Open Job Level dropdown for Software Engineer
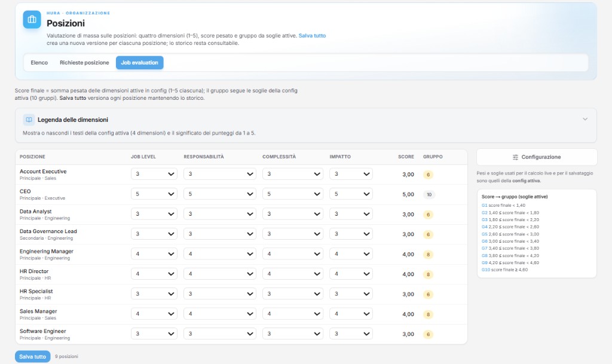 tap(154, 334)
